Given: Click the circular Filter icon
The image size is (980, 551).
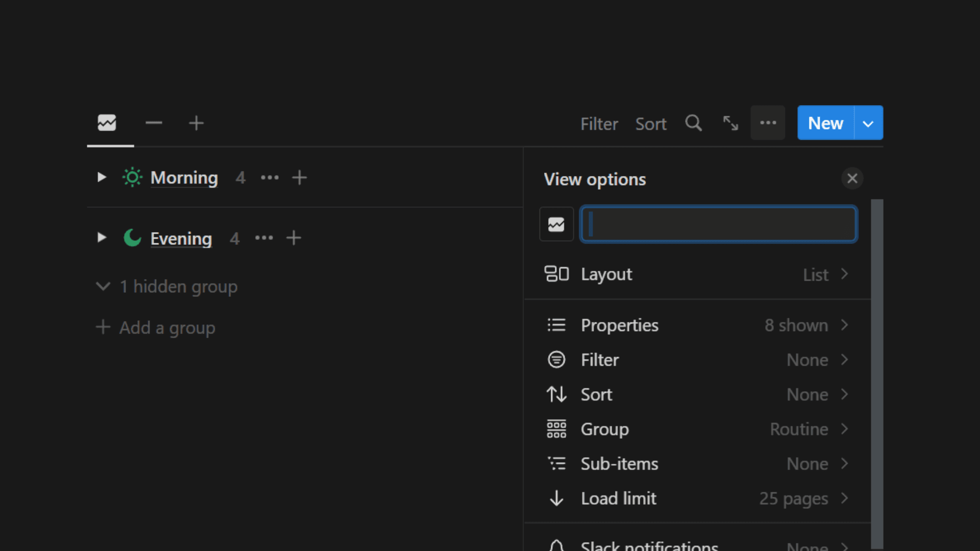Looking at the screenshot, I should (556, 360).
